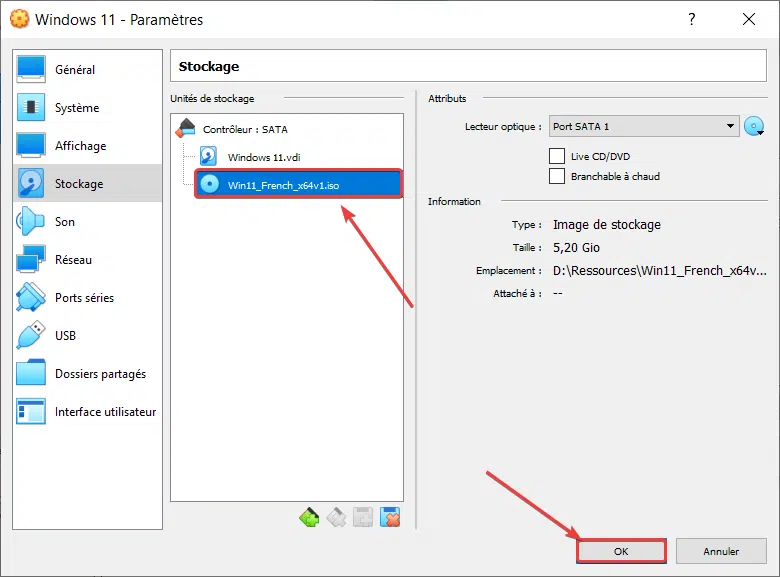Image resolution: width=780 pixels, height=577 pixels.
Task: Open the Lecteur optique port dropdown
Action: coord(643,127)
